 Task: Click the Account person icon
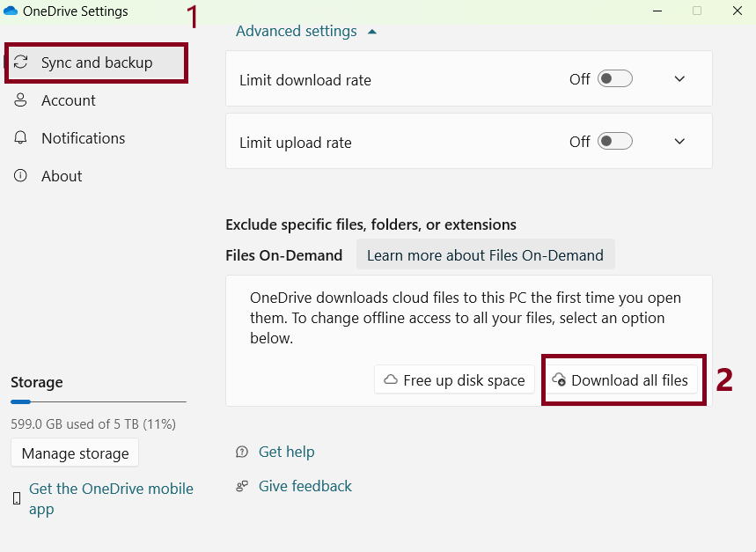click(x=20, y=100)
